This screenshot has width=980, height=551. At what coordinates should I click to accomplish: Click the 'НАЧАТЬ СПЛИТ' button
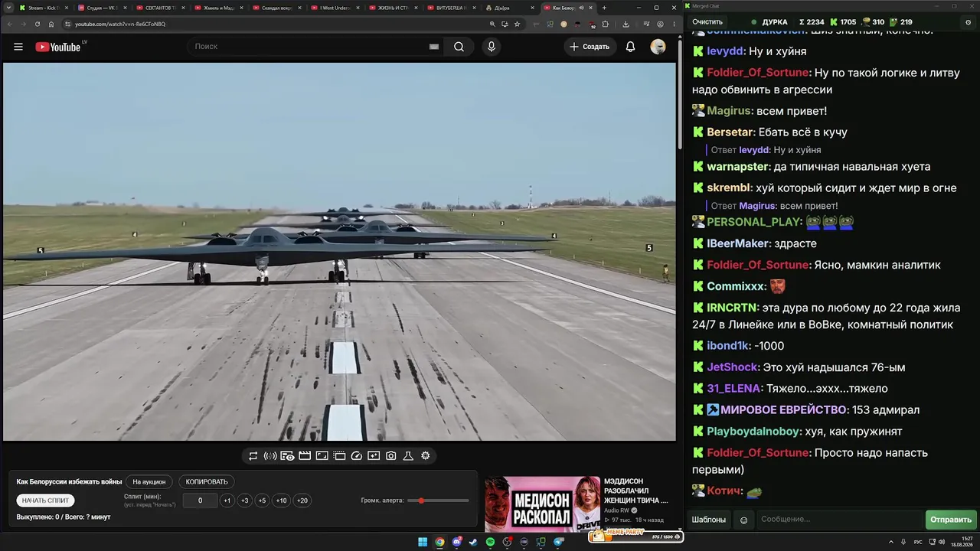pyautogui.click(x=45, y=500)
